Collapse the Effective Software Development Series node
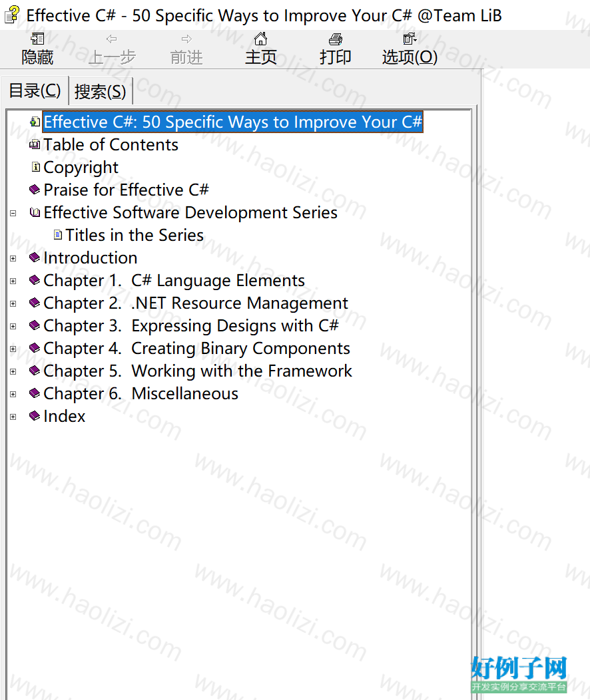 [13, 213]
